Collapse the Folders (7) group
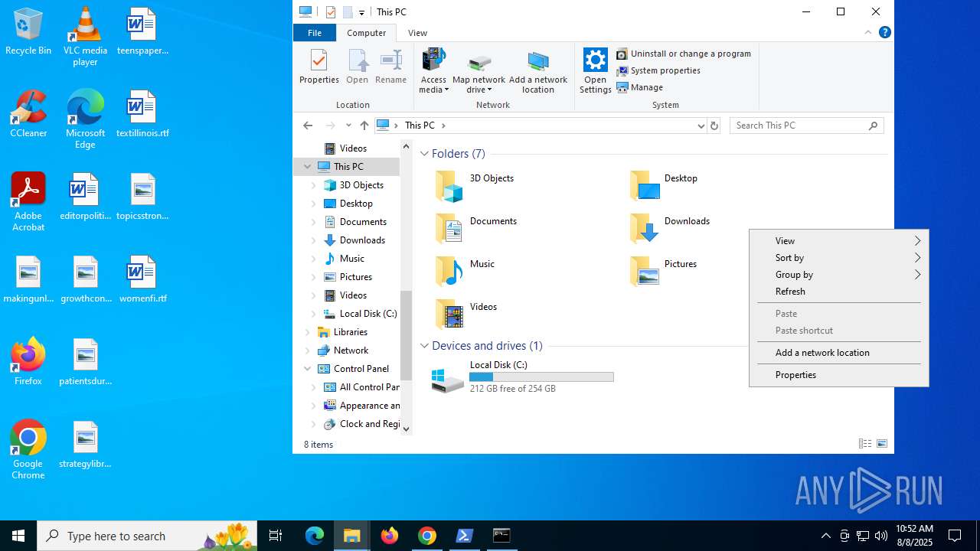 click(424, 154)
